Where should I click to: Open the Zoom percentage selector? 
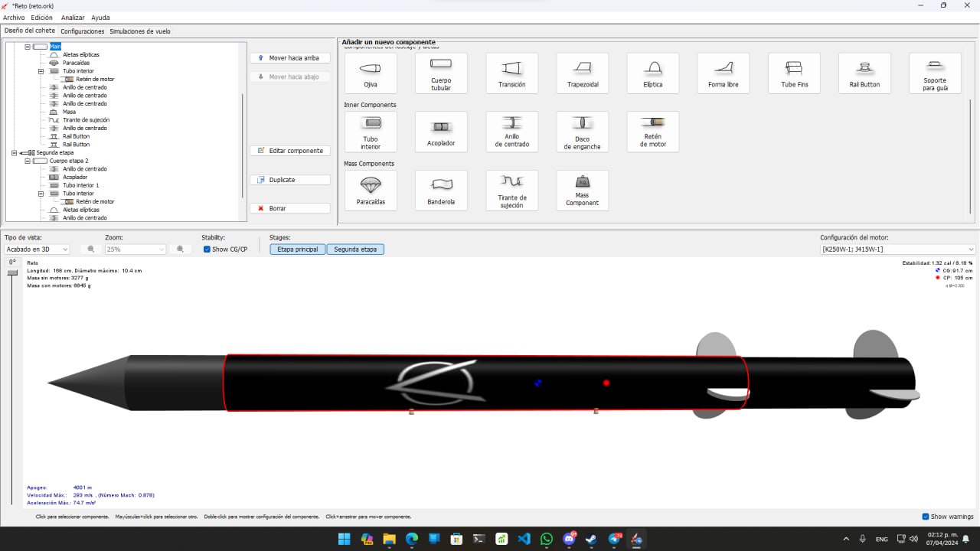pyautogui.click(x=135, y=249)
